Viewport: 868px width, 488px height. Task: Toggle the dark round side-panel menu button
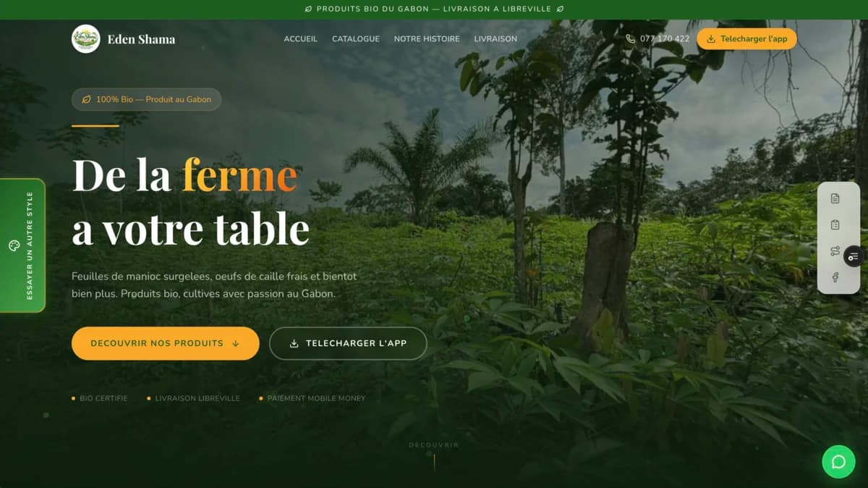[x=854, y=256]
